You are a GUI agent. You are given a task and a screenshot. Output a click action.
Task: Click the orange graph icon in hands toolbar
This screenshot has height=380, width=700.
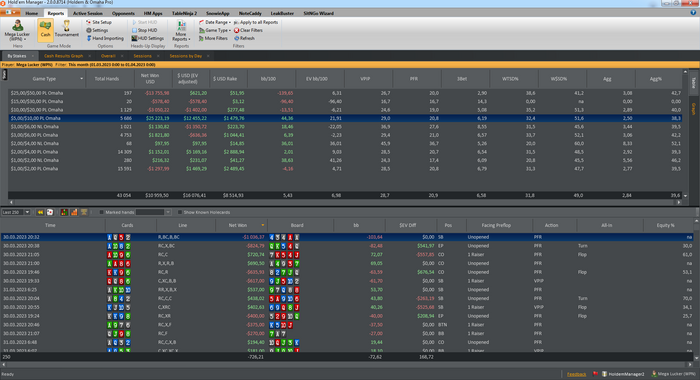point(74,212)
